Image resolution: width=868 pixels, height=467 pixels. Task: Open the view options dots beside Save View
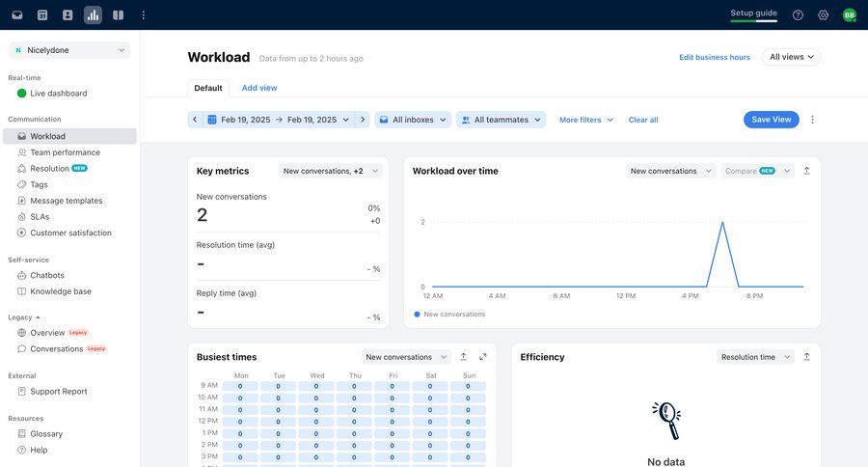(x=813, y=120)
